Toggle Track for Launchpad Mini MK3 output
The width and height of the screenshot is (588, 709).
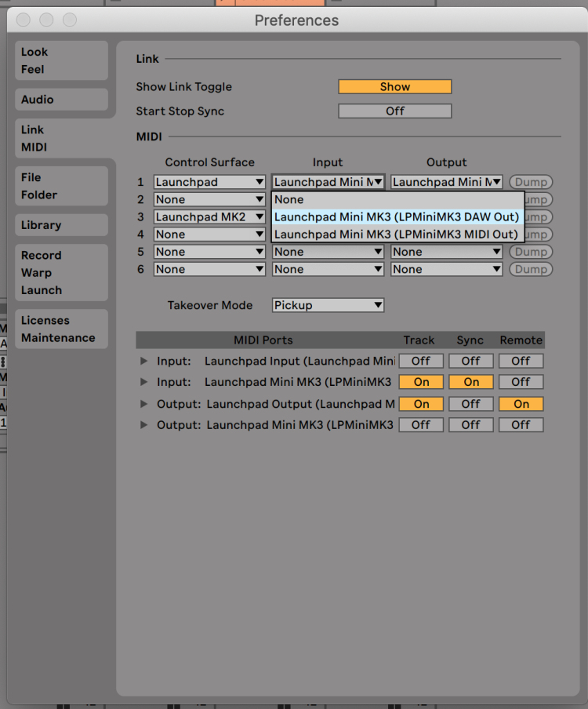coord(421,424)
